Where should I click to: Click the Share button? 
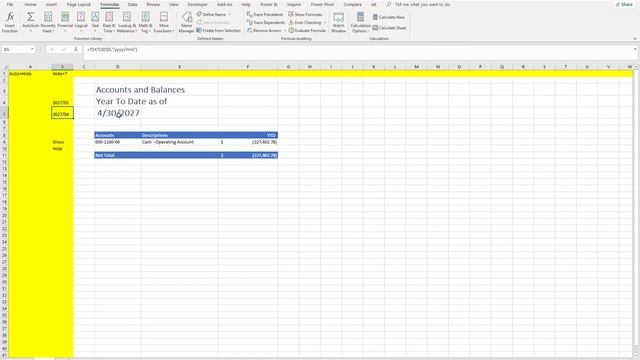point(624,4)
